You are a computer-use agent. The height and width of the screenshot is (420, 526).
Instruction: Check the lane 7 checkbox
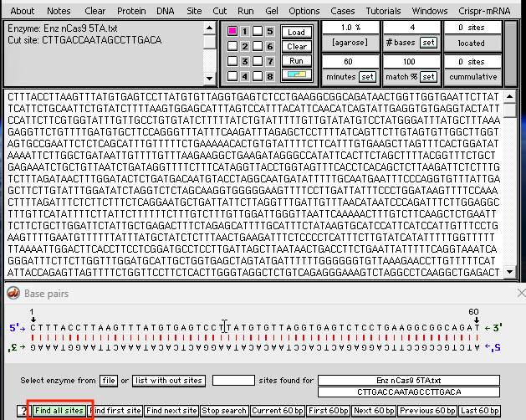(x=258, y=61)
